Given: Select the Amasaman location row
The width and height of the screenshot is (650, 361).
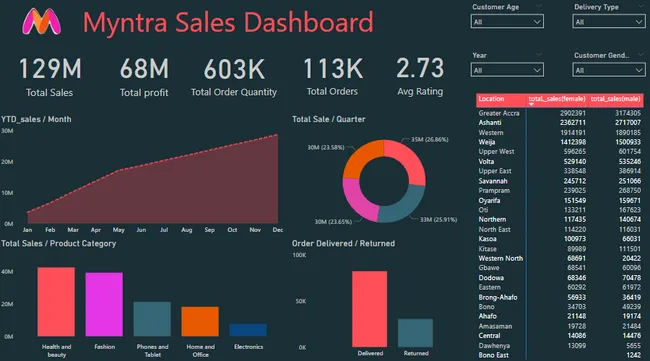Looking at the screenshot, I should 560,326.
